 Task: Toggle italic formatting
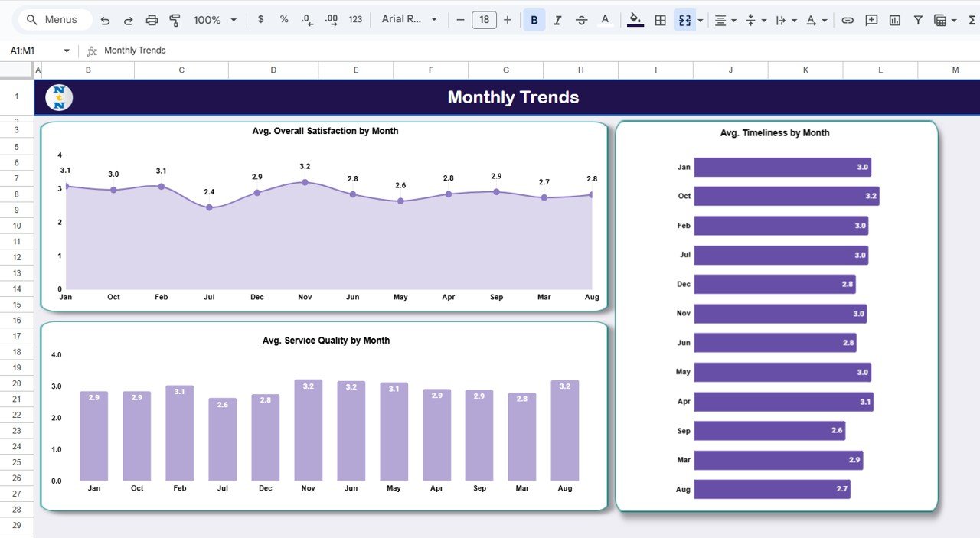[557, 20]
